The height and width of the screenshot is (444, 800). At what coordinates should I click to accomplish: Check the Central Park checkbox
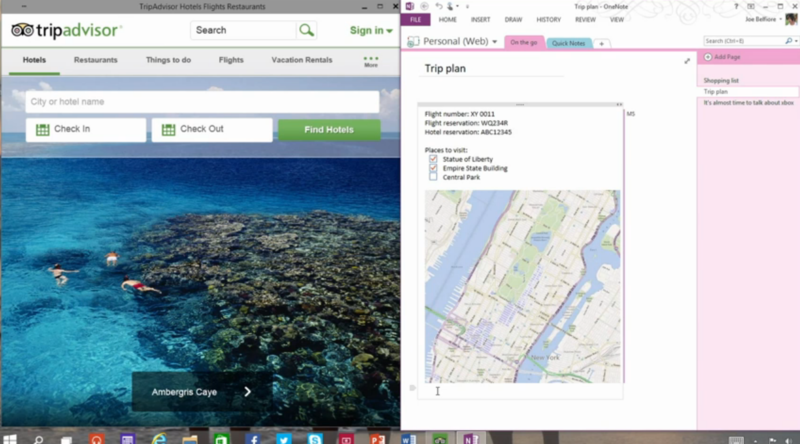433,177
